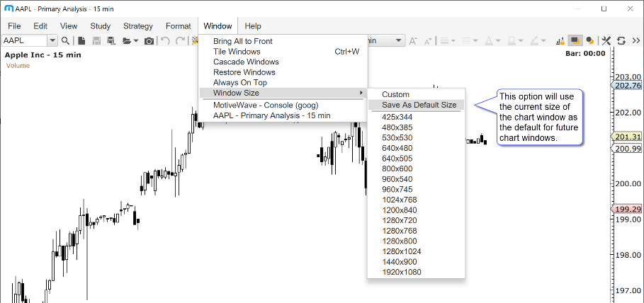This screenshot has height=303, width=644.
Task: Click the symbol search magnifier icon
Action: pyautogui.click(x=66, y=41)
